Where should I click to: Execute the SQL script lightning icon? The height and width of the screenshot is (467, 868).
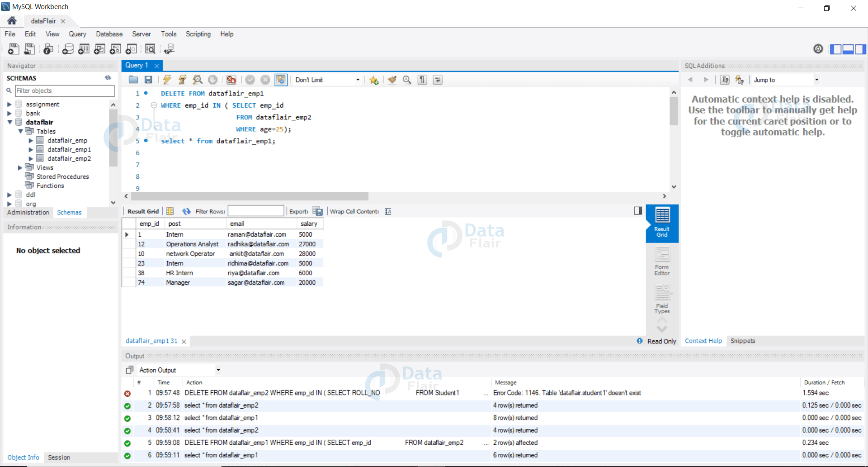[x=167, y=80]
